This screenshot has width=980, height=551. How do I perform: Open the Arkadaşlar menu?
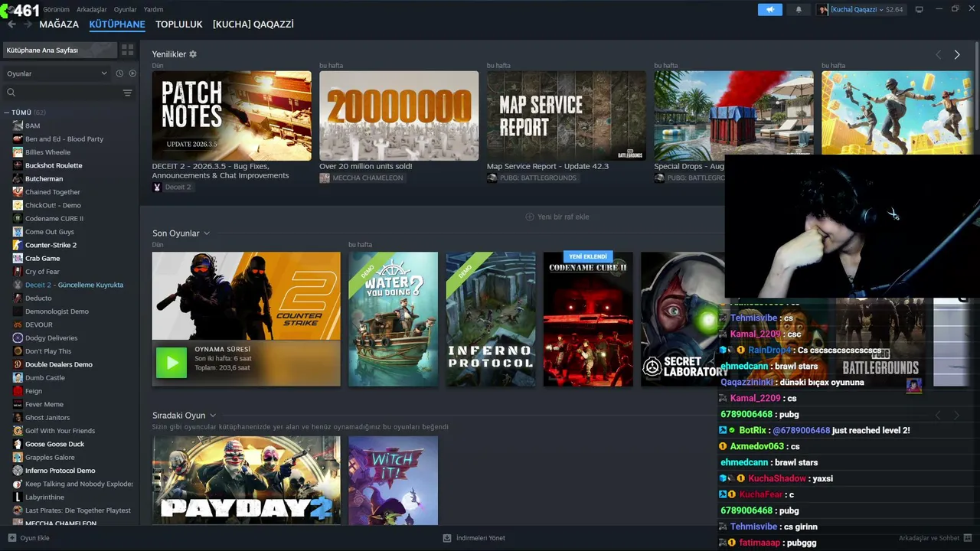pyautogui.click(x=92, y=9)
